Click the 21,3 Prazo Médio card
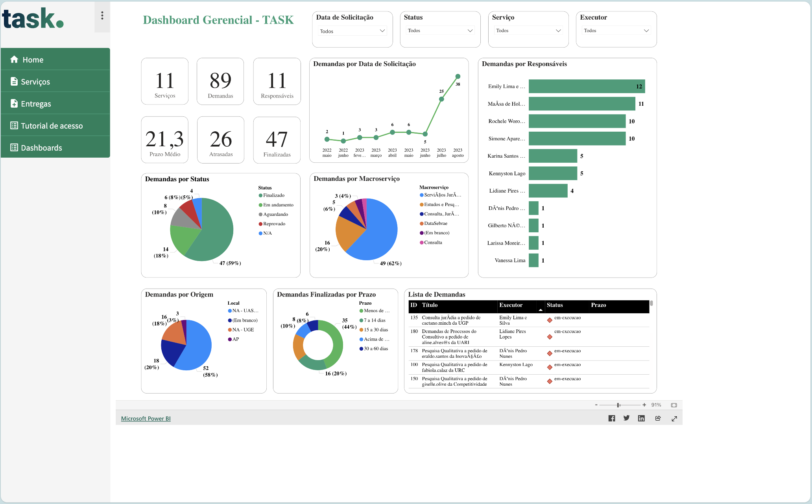Screen dimensions: 812x504 (x=165, y=140)
